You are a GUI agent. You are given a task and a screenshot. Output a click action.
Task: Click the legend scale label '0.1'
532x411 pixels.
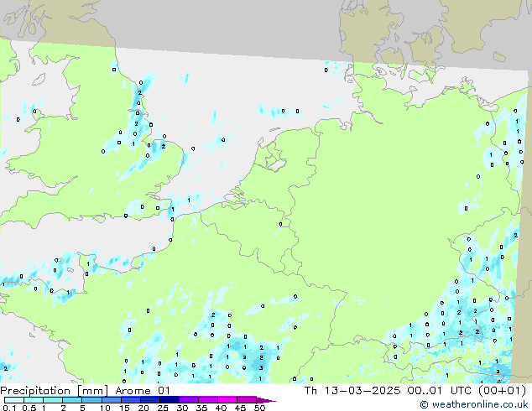point(9,408)
